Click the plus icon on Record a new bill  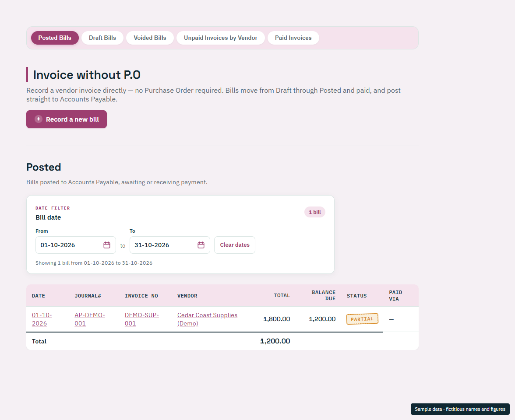39,119
